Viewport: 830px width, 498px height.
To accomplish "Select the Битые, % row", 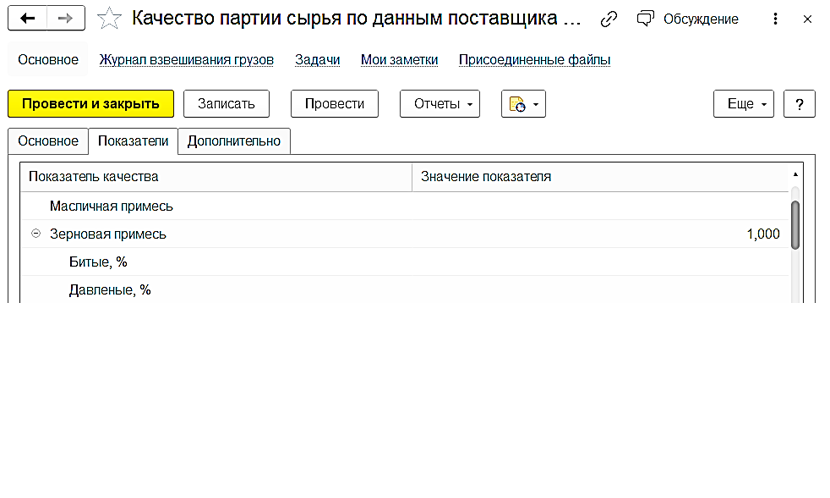I will point(405,262).
